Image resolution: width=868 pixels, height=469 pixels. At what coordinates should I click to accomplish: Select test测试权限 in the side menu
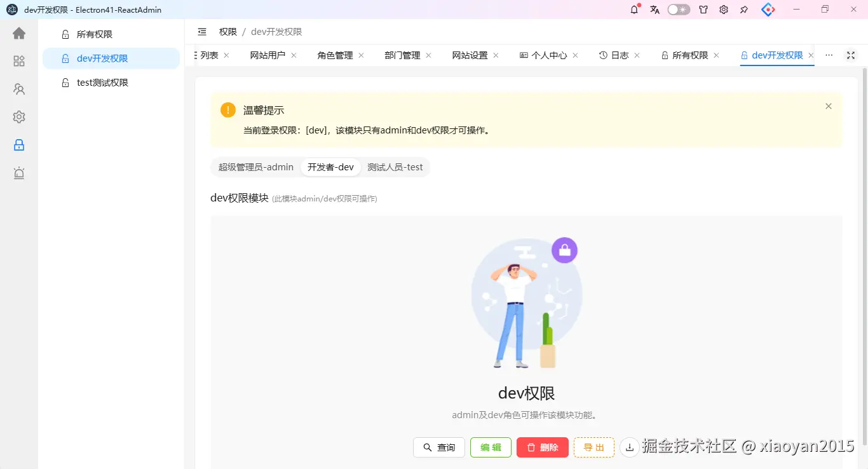pyautogui.click(x=111, y=83)
